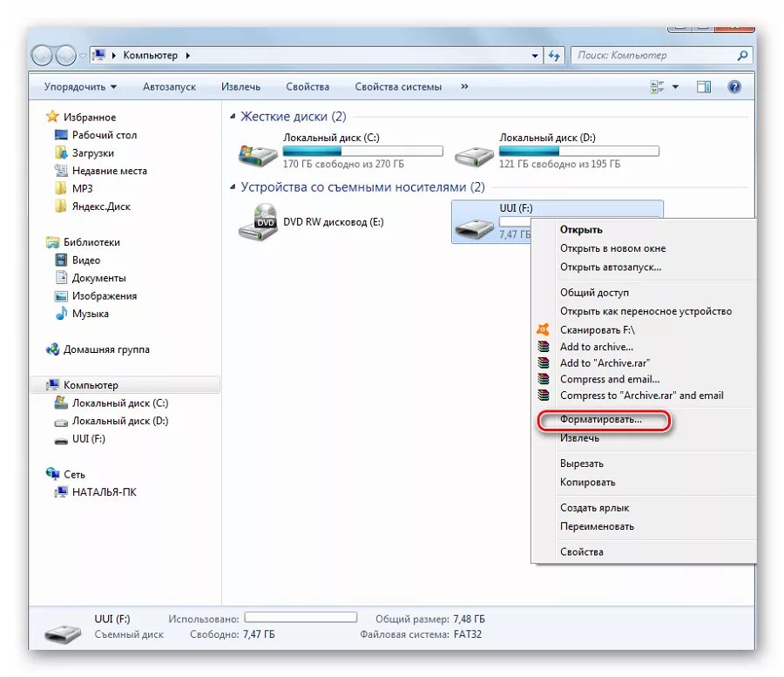
Task: Click the computer icon in address bar
Action: click(99, 55)
